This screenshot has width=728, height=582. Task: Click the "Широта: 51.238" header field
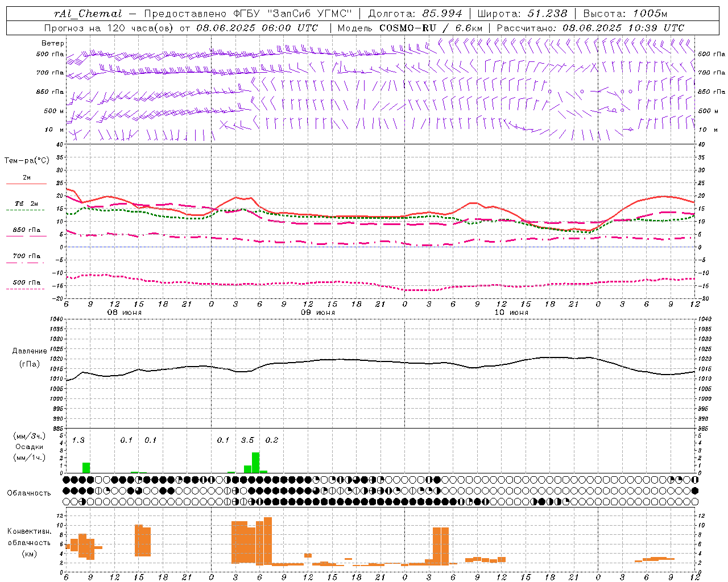click(x=522, y=13)
